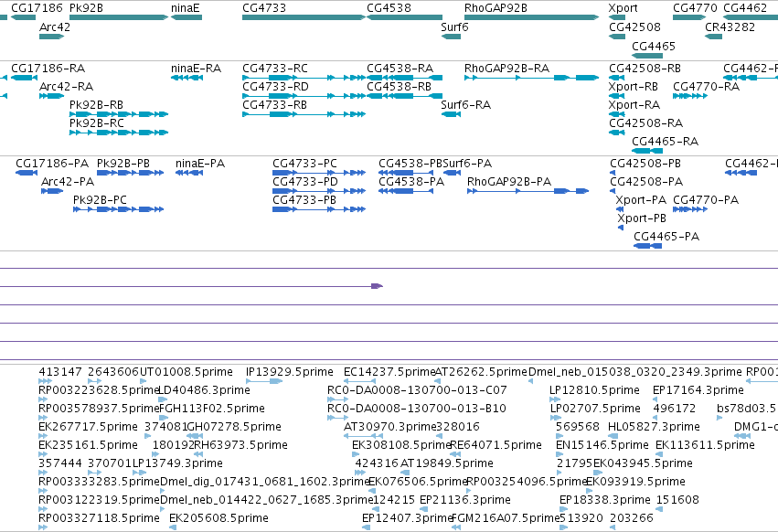Click the CG4770 gene label

click(695, 8)
